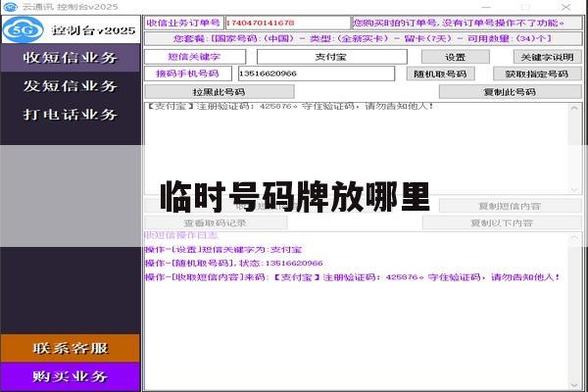This screenshot has width=588, height=392.
Task: Click the 购买业务 button
Action: [x=71, y=376]
